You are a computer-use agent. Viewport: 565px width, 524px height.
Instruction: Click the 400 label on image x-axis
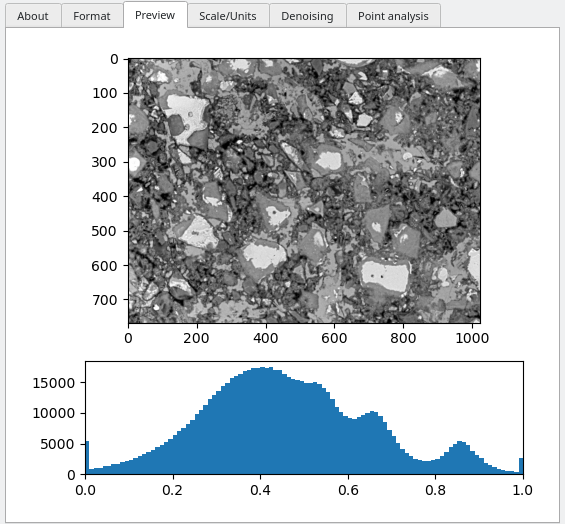click(266, 338)
